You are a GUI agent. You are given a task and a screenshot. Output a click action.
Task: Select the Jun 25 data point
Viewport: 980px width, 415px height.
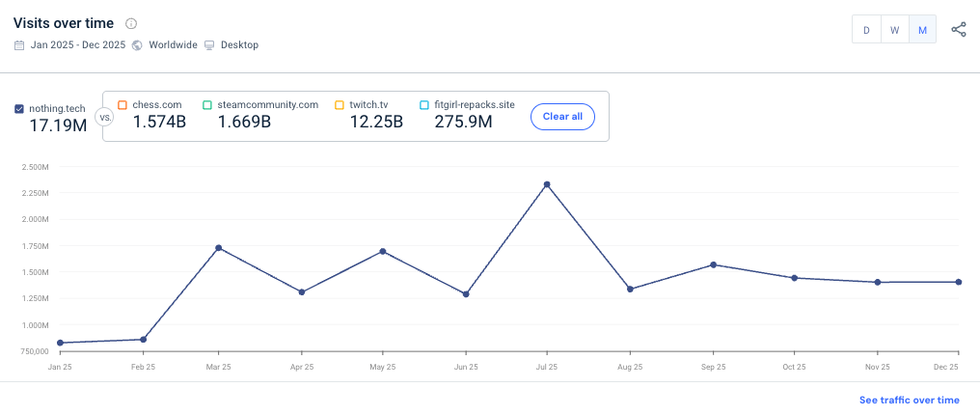click(466, 293)
